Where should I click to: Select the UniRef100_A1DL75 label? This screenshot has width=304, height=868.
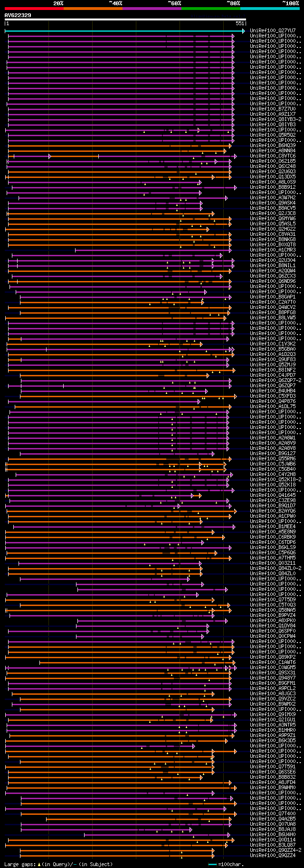(x=273, y=406)
